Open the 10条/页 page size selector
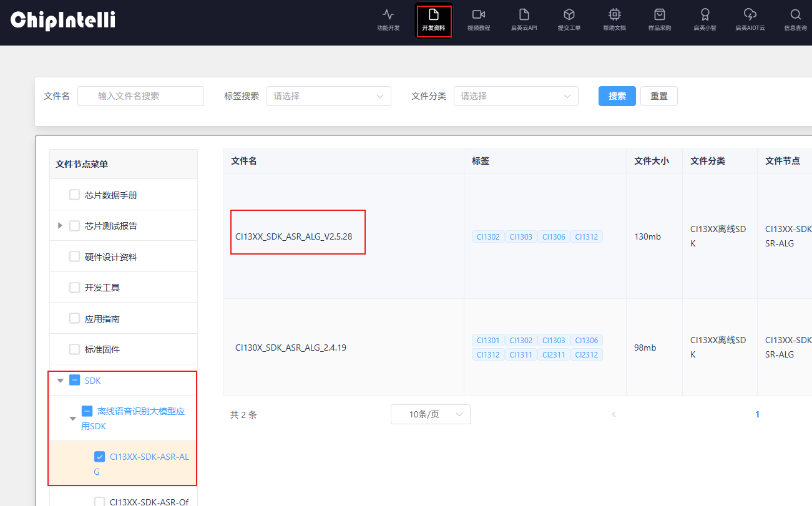Viewport: 812px width, 506px height. tap(430, 414)
